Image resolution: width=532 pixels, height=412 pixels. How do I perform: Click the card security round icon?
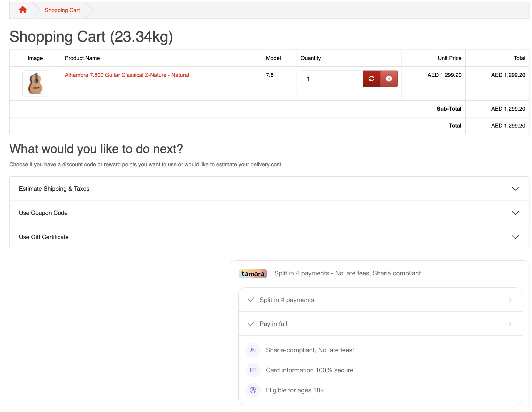pos(253,370)
